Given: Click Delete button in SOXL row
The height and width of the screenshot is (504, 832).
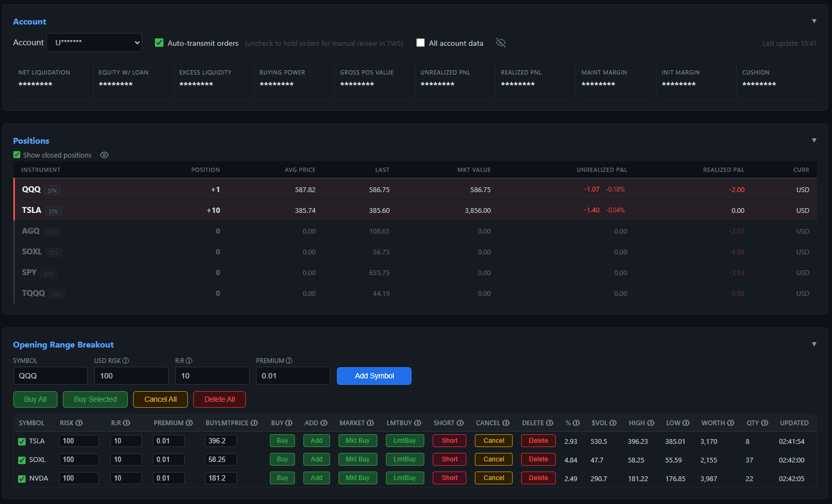Looking at the screenshot, I should [539, 459].
